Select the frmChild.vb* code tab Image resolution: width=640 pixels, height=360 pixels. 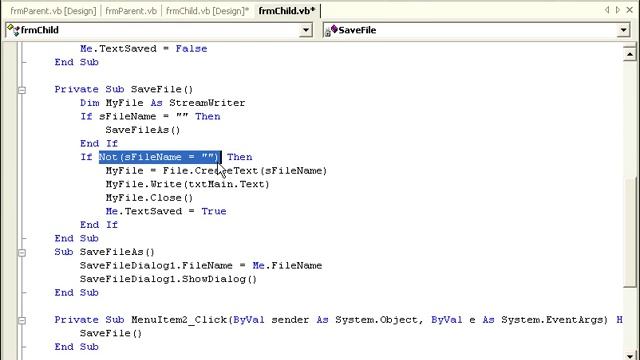point(287,11)
